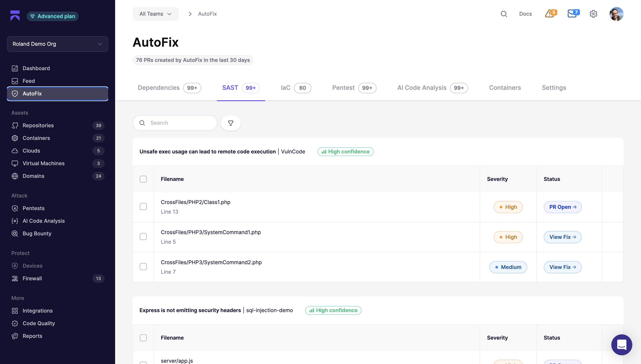641x364 pixels.
Task: Open the chat support widget
Action: (x=622, y=345)
